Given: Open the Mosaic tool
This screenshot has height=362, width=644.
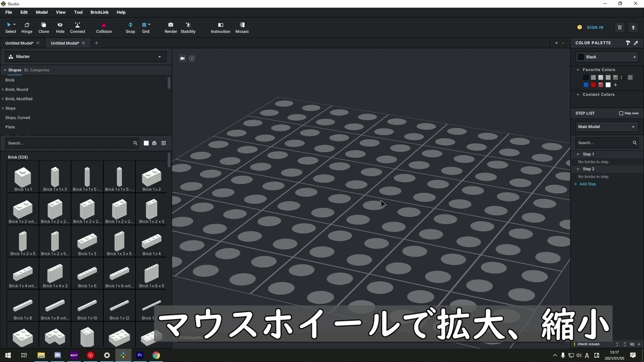Looking at the screenshot, I should click(x=242, y=27).
